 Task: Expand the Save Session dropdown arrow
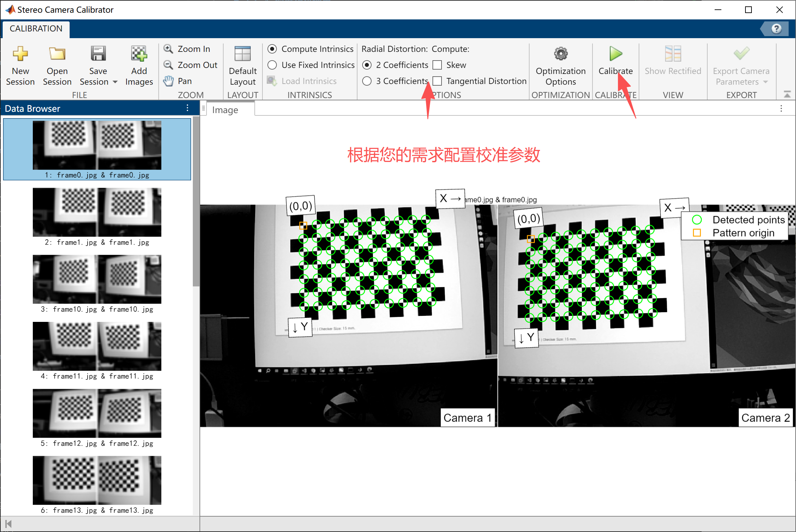(115, 82)
